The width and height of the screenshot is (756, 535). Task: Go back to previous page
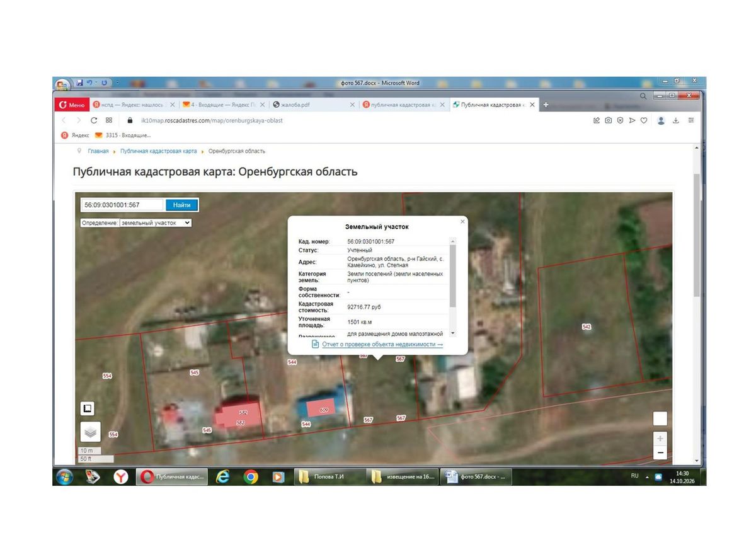64,120
